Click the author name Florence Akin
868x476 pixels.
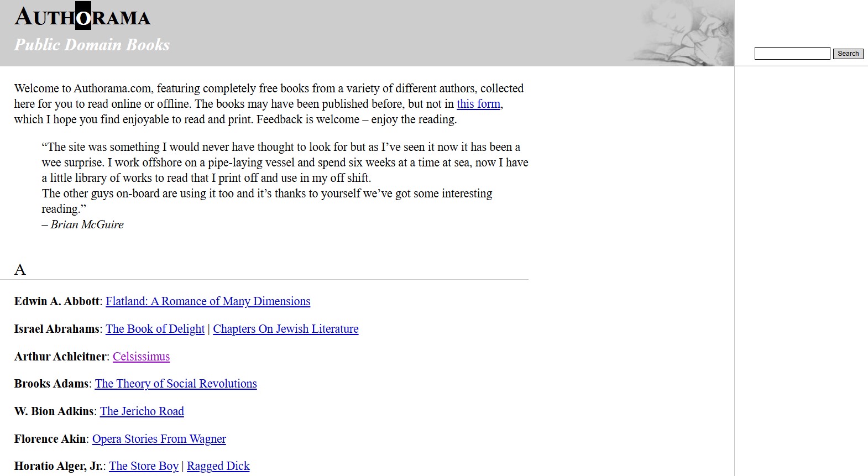tap(50, 439)
